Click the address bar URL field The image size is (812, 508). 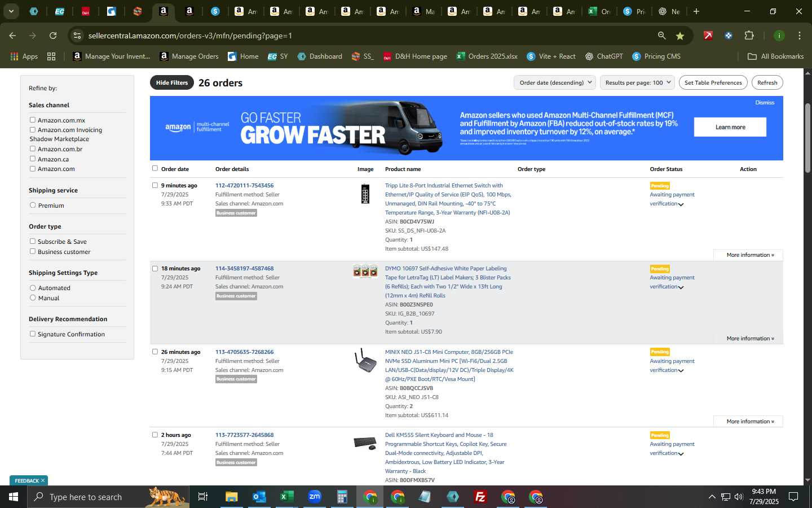point(367,36)
